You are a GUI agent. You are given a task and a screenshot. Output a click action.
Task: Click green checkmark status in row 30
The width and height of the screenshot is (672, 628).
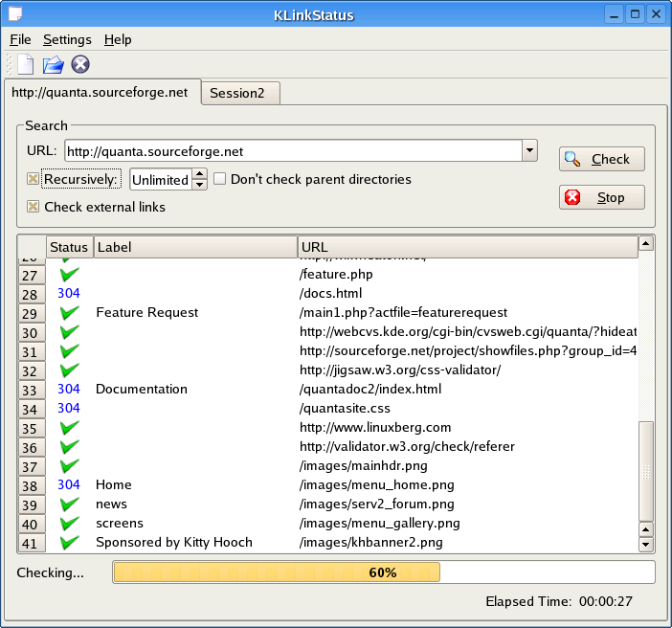click(69, 332)
